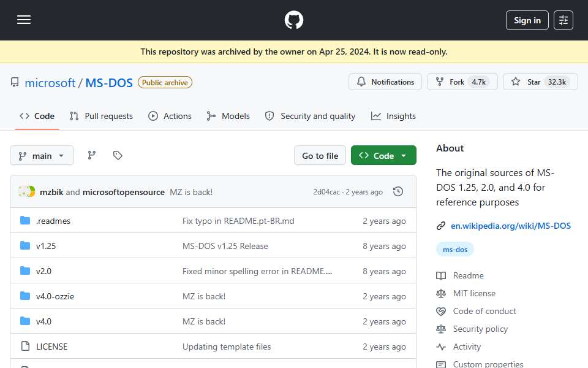Open the en.wikipedia.org/wiki/MS-DOS link
Image resolution: width=588 pixels, height=368 pixels.
pyautogui.click(x=510, y=226)
